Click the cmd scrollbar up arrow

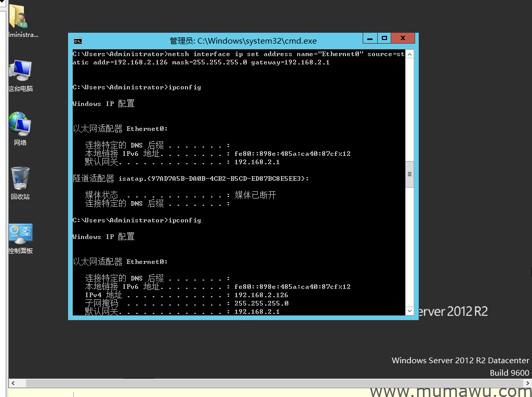tap(409, 54)
